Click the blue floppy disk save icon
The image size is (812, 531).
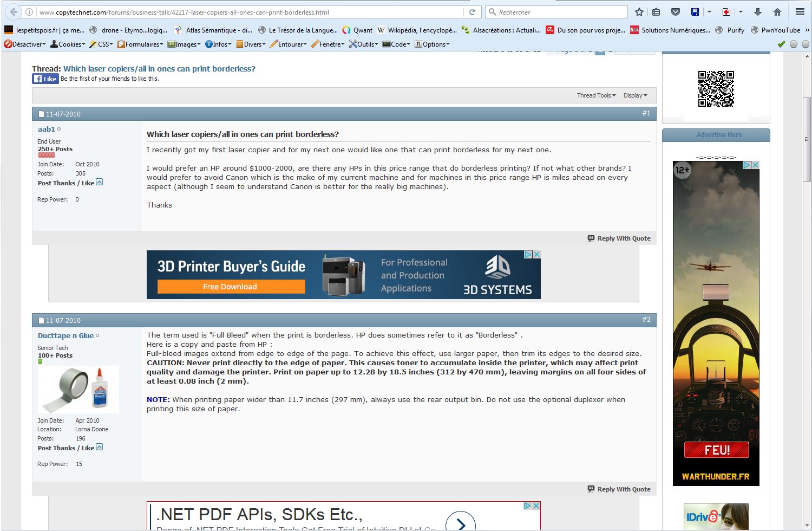[x=695, y=12]
